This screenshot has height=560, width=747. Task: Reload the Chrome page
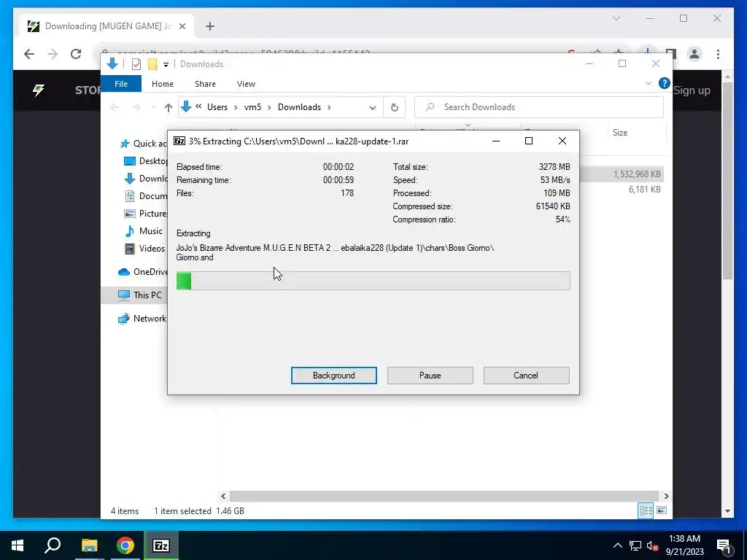tap(76, 54)
